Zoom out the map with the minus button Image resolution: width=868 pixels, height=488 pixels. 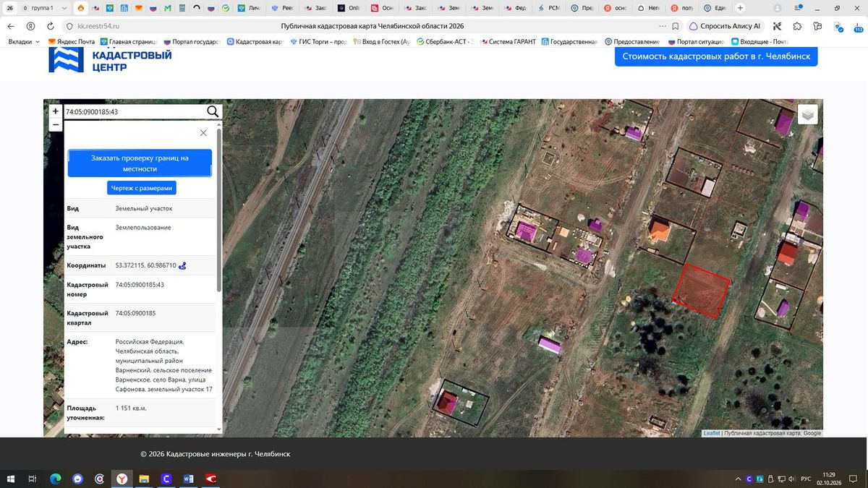55,124
